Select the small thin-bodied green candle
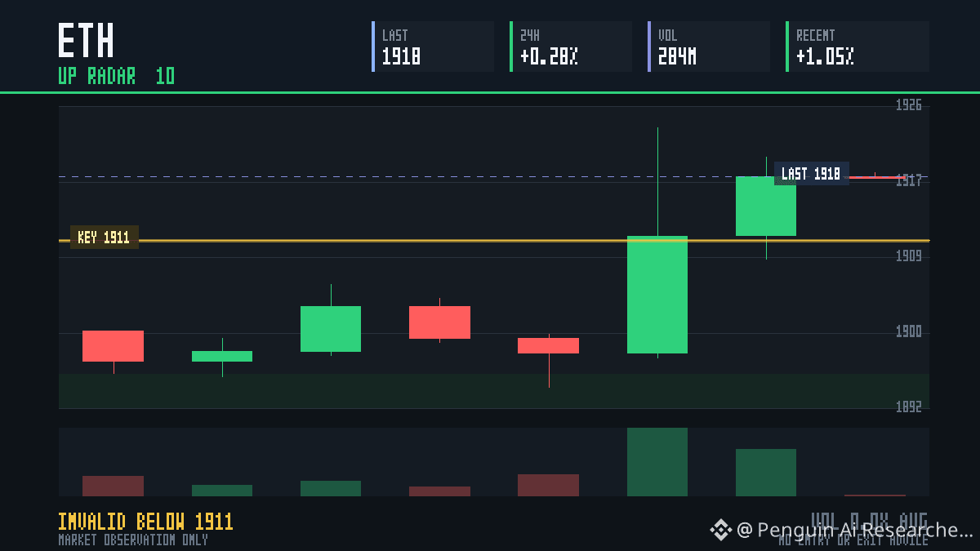The width and height of the screenshot is (980, 551). [222, 356]
